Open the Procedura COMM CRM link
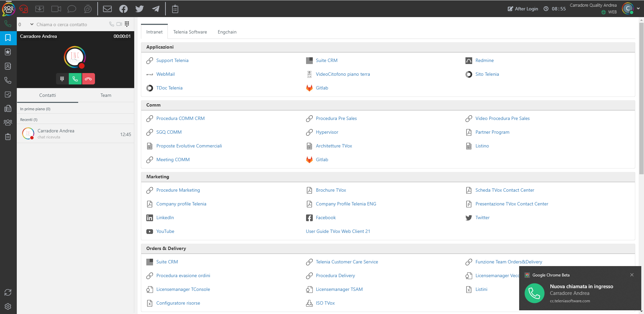The height and width of the screenshot is (314, 644). coord(181,118)
